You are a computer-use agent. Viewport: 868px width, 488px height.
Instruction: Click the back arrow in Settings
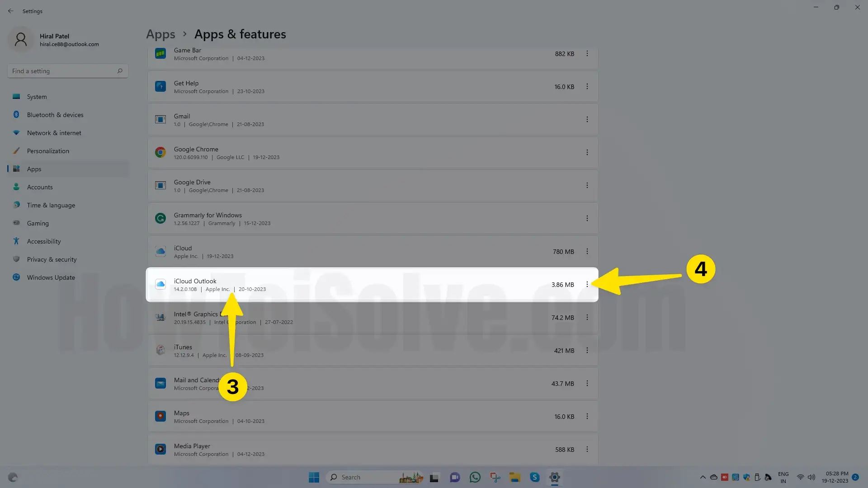point(10,11)
